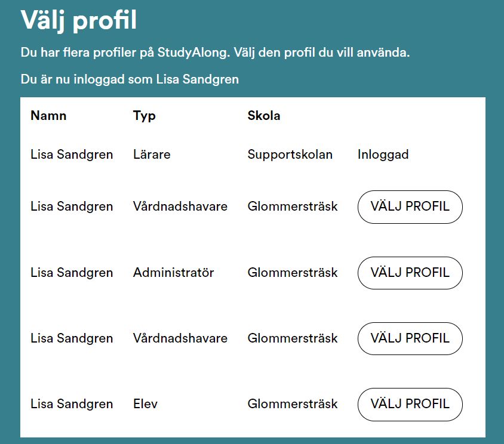Click the Välj profil page heading
Screen dimensions: 504x444
click(79, 21)
